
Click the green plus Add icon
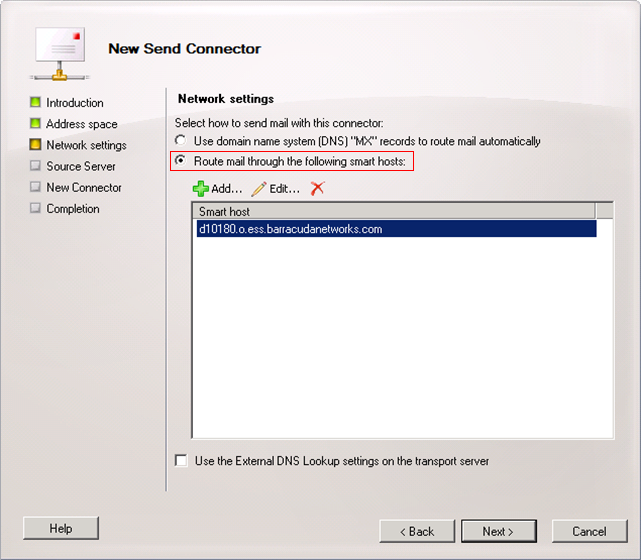(201, 189)
